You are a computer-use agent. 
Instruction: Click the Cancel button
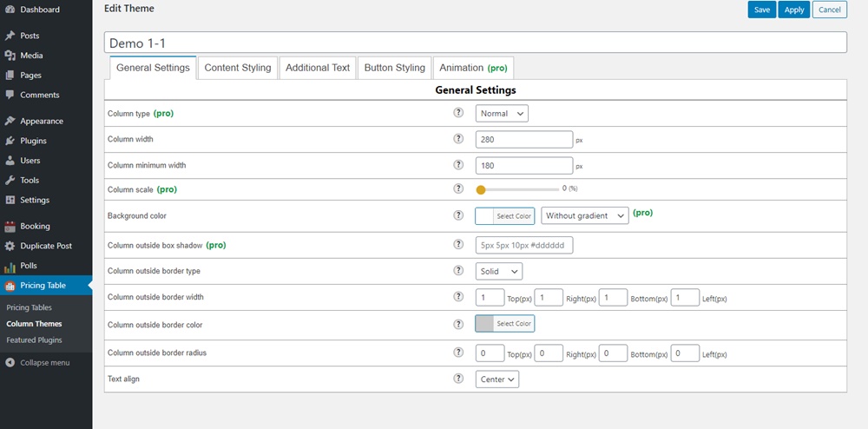829,10
